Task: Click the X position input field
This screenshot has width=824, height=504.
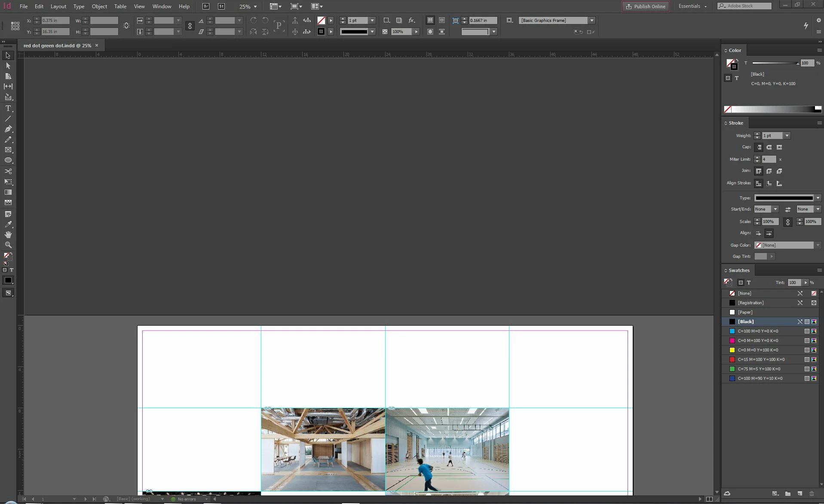Action: [x=55, y=21]
